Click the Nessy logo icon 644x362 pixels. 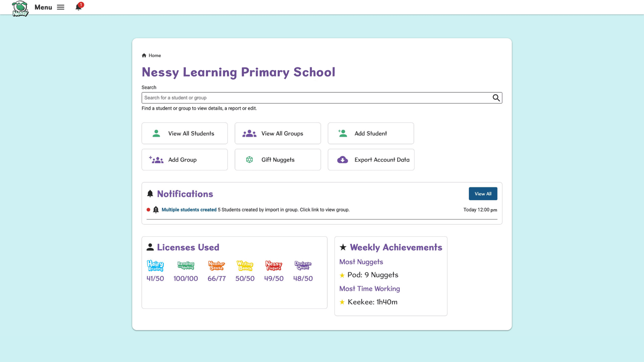coord(20,9)
